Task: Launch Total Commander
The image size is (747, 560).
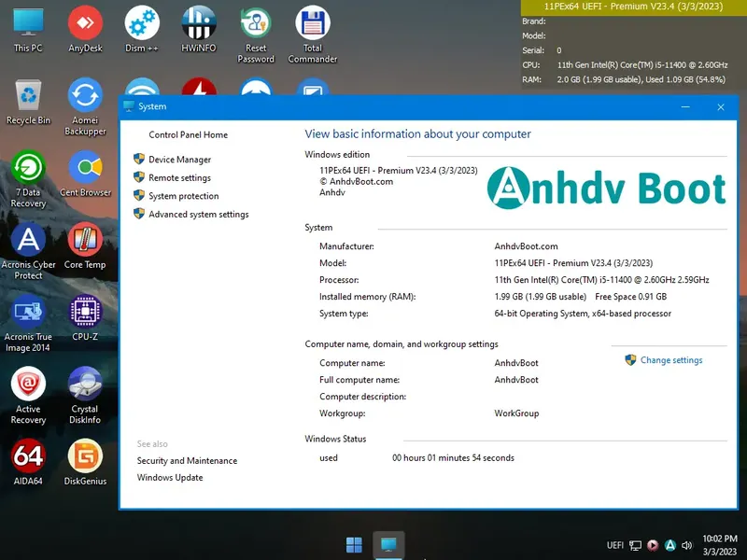Action: [312, 25]
